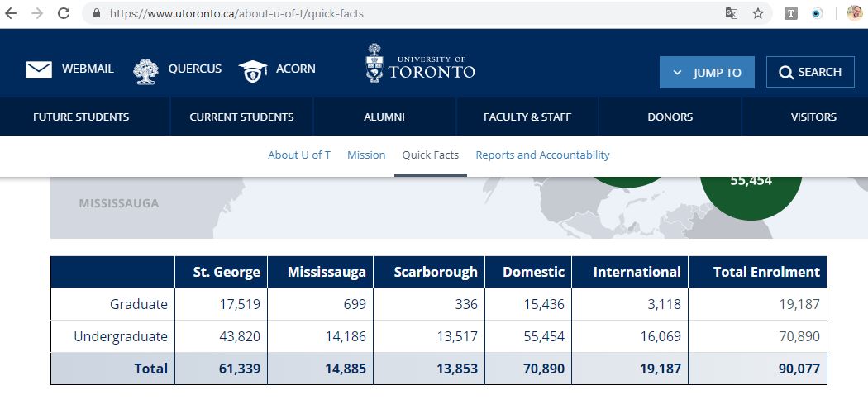The width and height of the screenshot is (868, 409).
Task: Click the cell value 699
Action: (355, 304)
